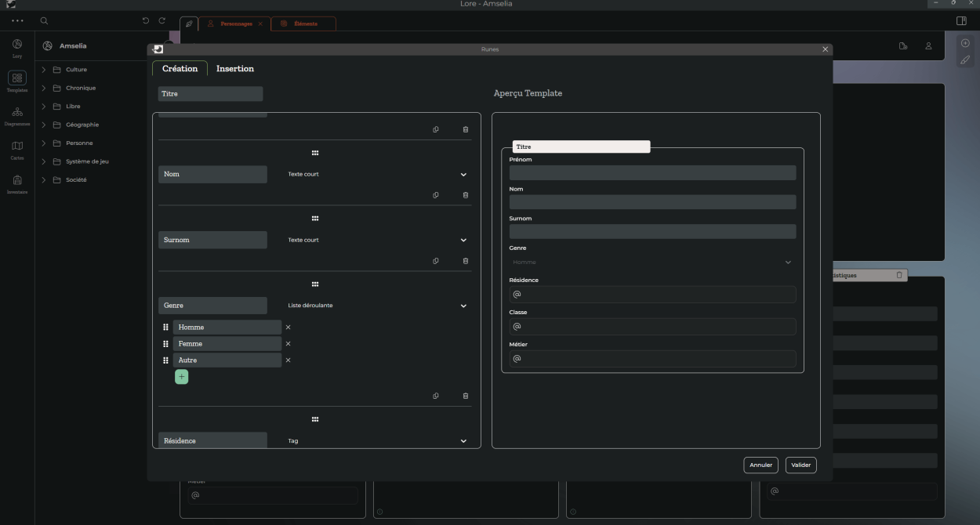Open the Surnom field type dropdown

click(463, 241)
